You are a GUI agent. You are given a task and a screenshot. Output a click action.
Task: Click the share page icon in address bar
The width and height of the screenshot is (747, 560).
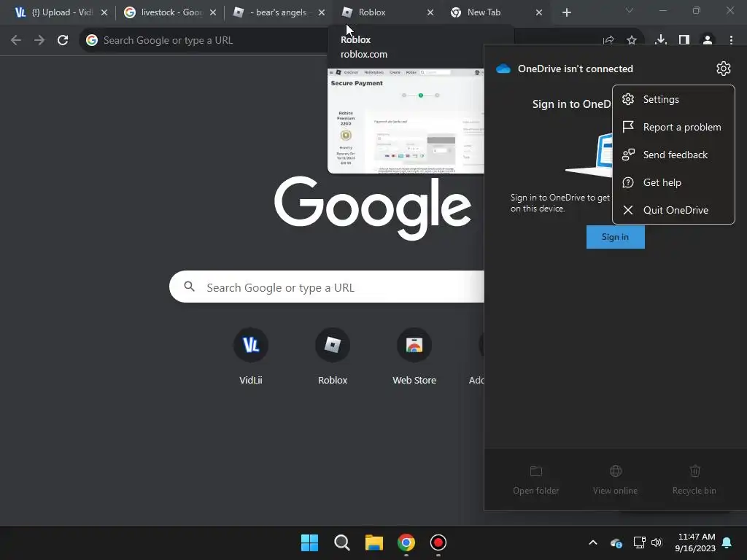tap(608, 40)
